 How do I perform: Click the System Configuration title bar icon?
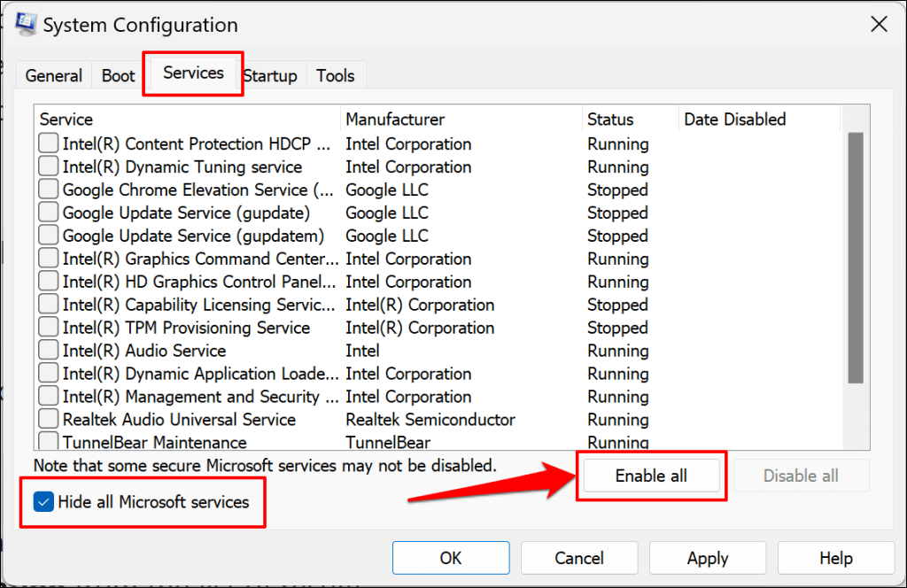click(x=26, y=24)
